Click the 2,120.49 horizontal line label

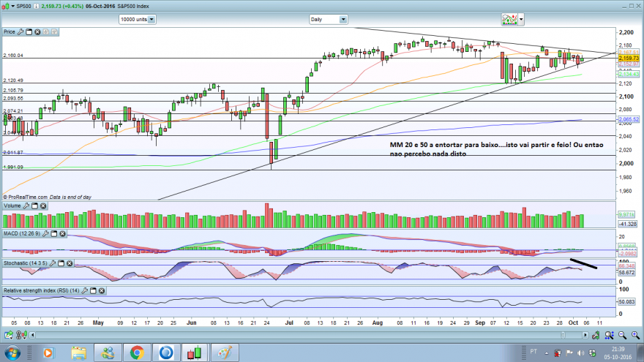(x=13, y=80)
